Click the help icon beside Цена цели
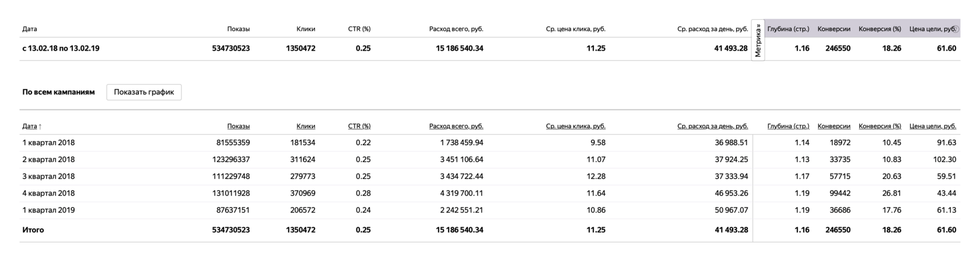This screenshot has height=261, width=980. (956, 29)
